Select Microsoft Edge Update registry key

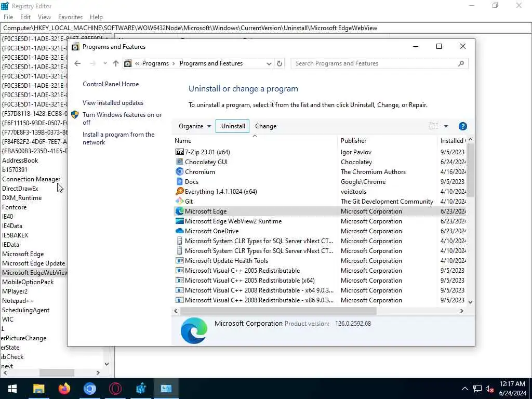point(34,263)
